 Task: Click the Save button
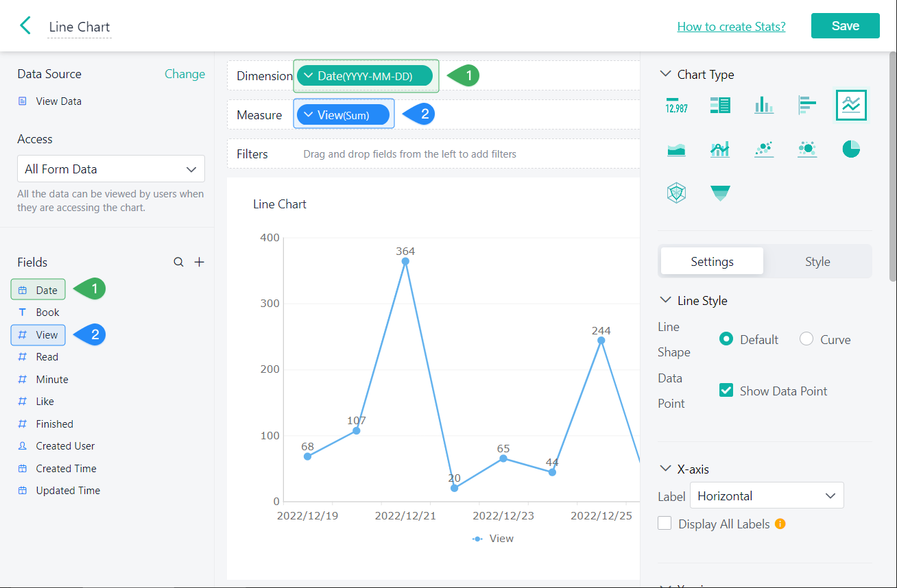click(x=845, y=26)
